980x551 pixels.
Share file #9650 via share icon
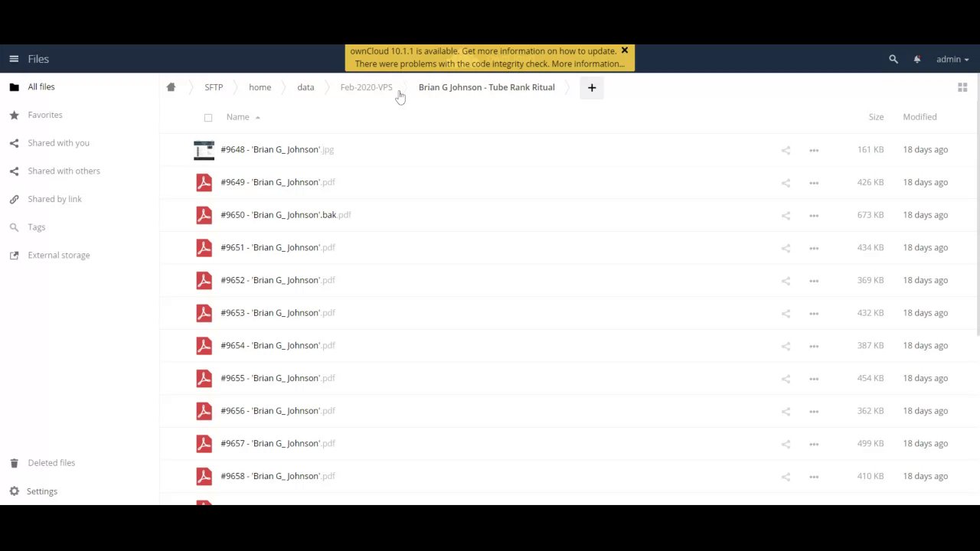(786, 215)
